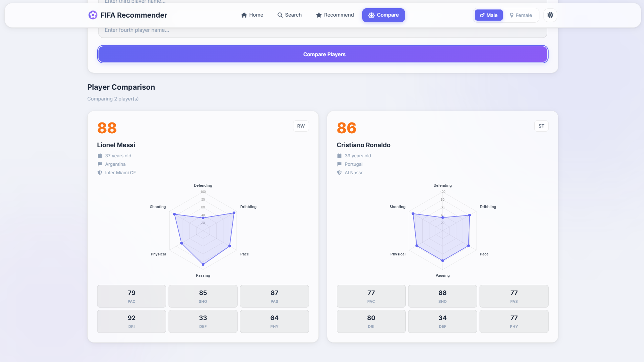Click Physical point on Ronaldo's radar chart

coord(417,246)
